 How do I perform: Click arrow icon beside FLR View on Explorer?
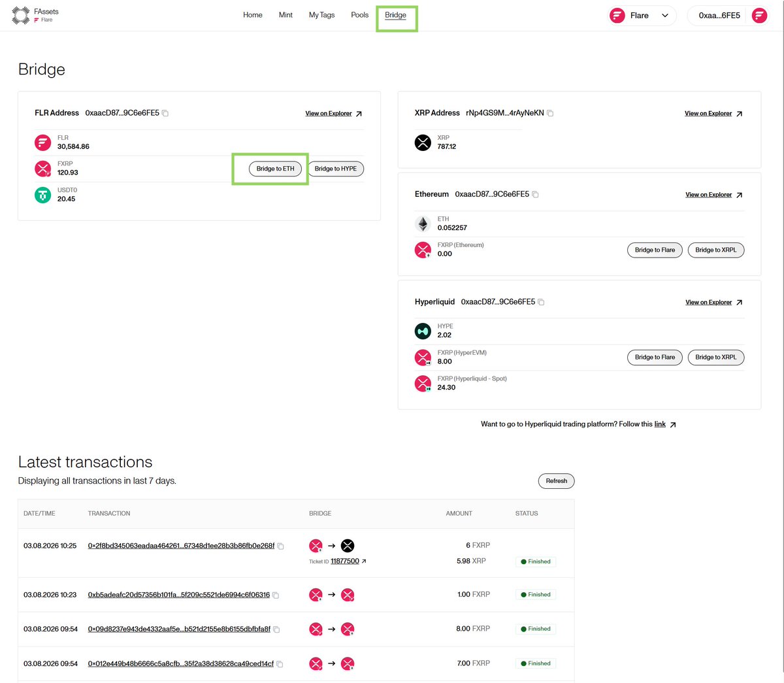(359, 114)
